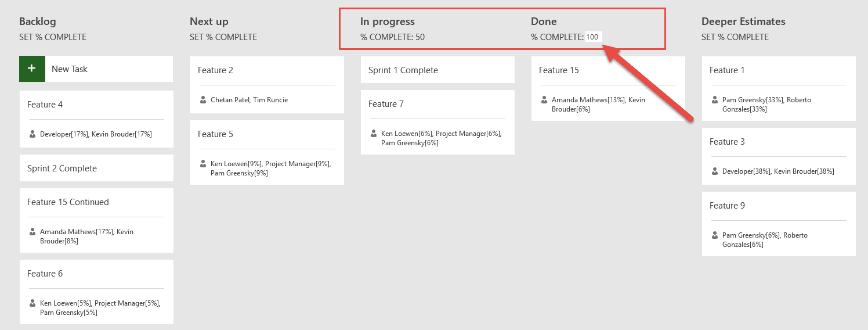Select the New Task button label
Image resolution: width=868 pixels, height=330 pixels.
coord(70,69)
